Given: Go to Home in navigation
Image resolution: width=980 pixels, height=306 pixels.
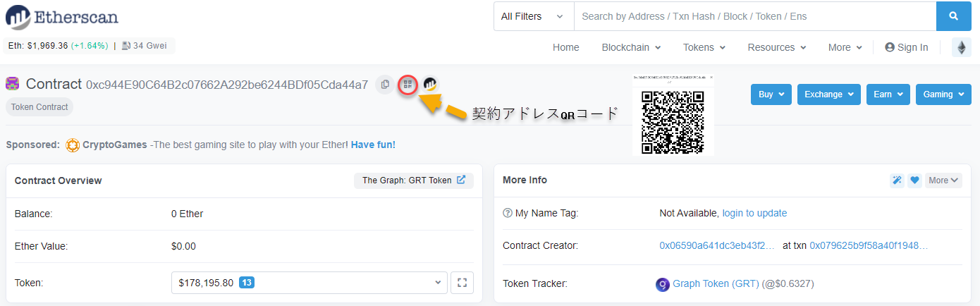Looking at the screenshot, I should point(566,47).
